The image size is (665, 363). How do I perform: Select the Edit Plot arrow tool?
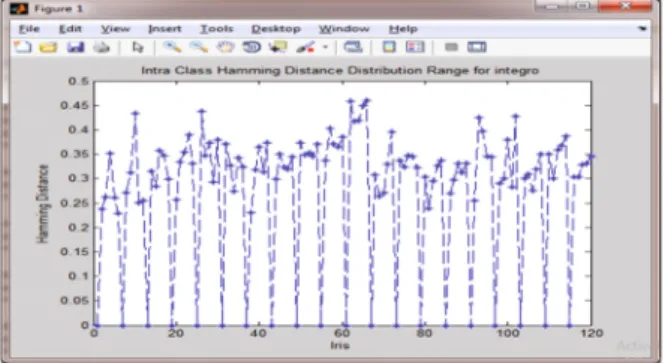click(x=138, y=47)
